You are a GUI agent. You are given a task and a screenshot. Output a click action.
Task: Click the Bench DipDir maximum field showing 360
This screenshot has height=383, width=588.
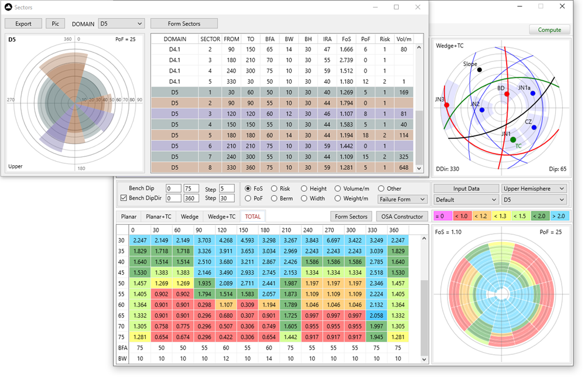pyautogui.click(x=192, y=198)
